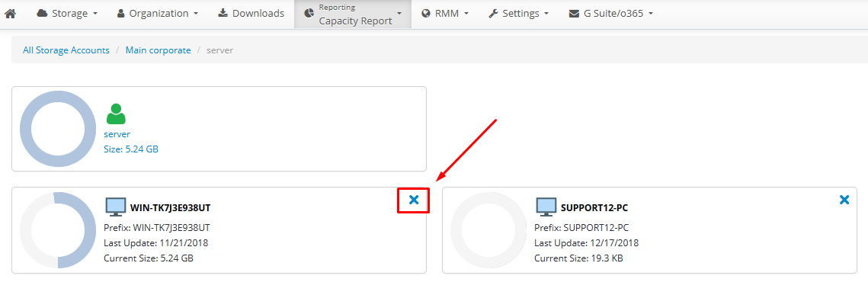Open the 'server' user link
Viewport: 868px width, 295px height.
[117, 134]
